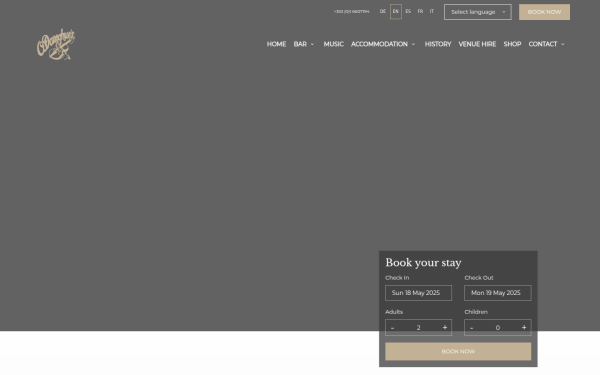Go to the HOME menu item
Viewport: 600px width, 375px height.
(276, 44)
